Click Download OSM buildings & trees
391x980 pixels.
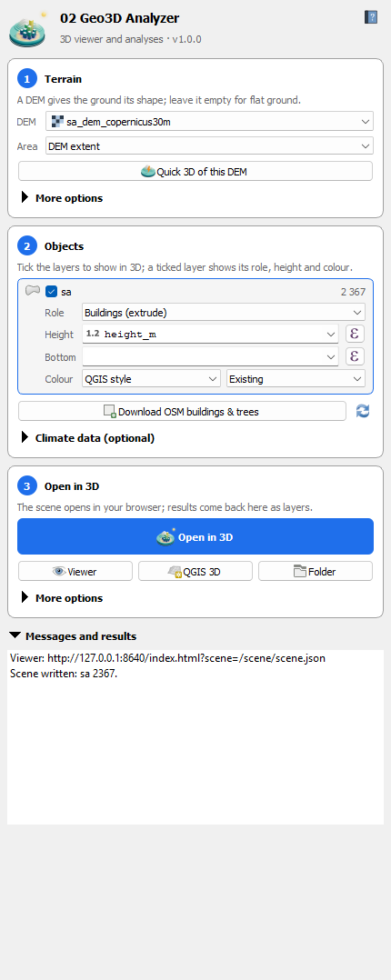[x=182, y=411]
